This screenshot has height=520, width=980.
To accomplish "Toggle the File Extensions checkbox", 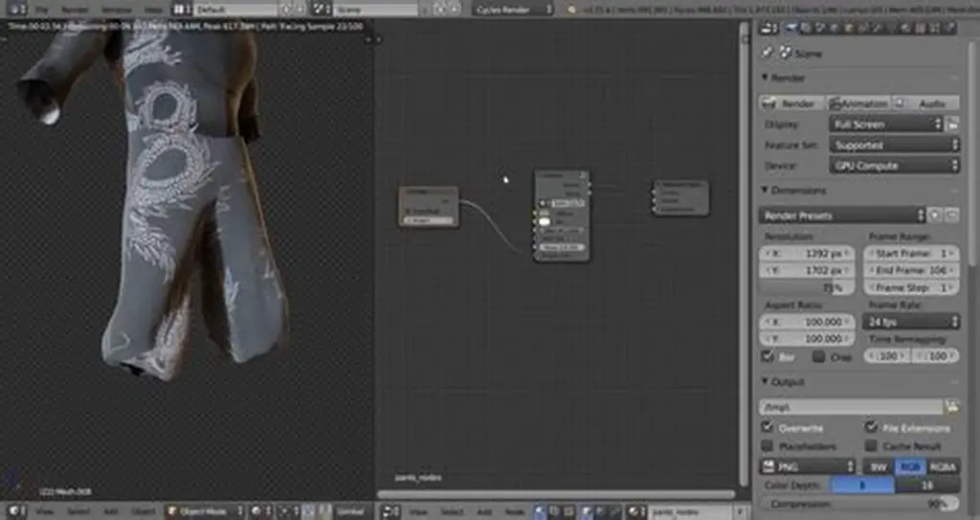I will (x=872, y=427).
